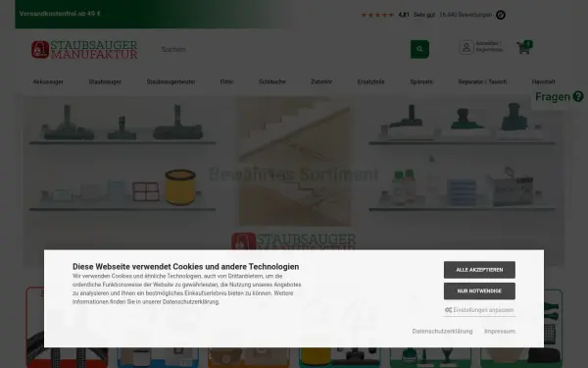Open the Staubsaugerbeutel menu
This screenshot has width=588, height=368.
[171, 81]
